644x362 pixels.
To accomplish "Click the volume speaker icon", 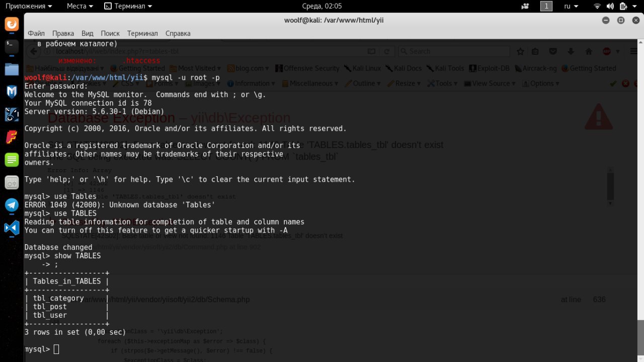I will (610, 6).
